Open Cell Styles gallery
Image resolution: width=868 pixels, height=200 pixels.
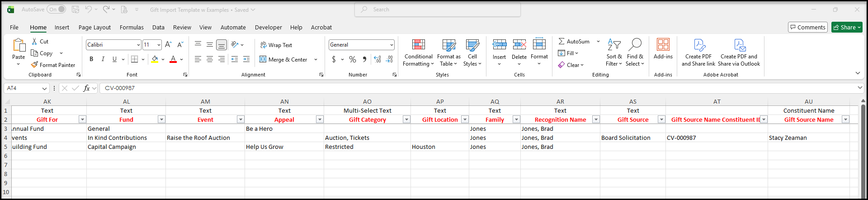pos(472,52)
